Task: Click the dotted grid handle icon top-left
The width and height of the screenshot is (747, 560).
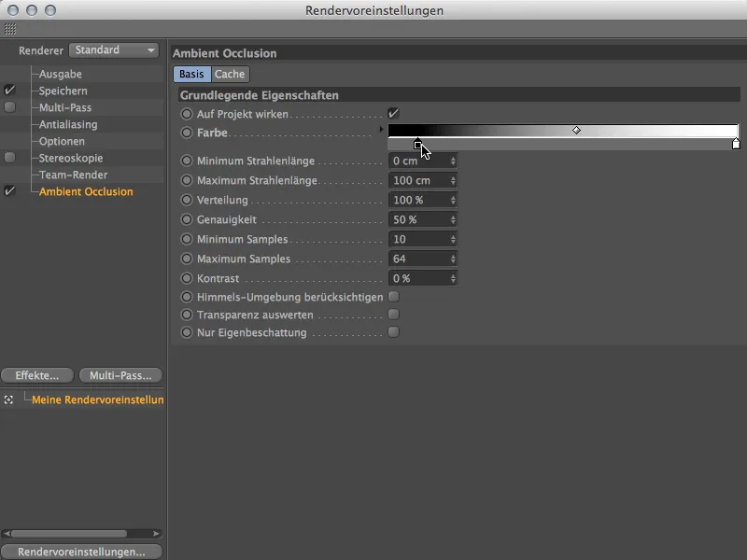Action: tap(9, 28)
